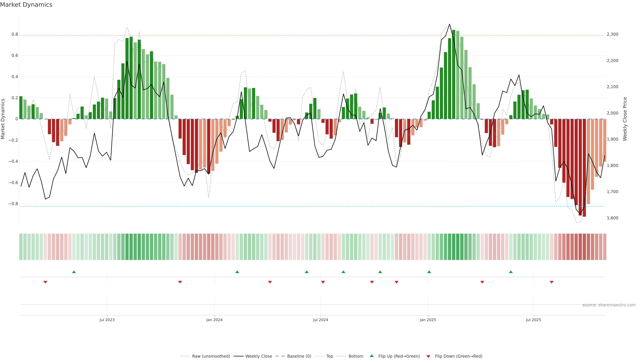The height and width of the screenshot is (362, 644).
Task: Click the Jul 2025 x-axis label
Action: 533,320
